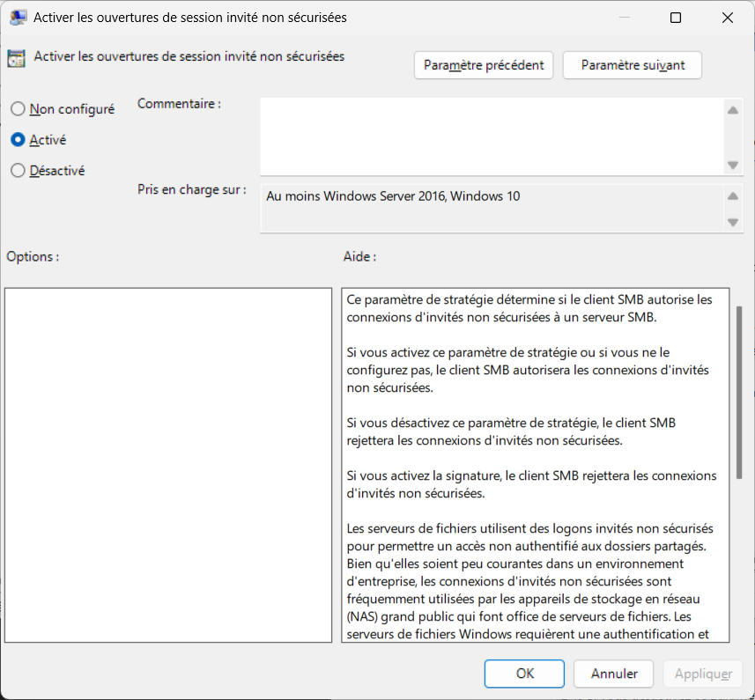Maximize the policy dialog window
This screenshot has width=755, height=700.
tap(676, 18)
